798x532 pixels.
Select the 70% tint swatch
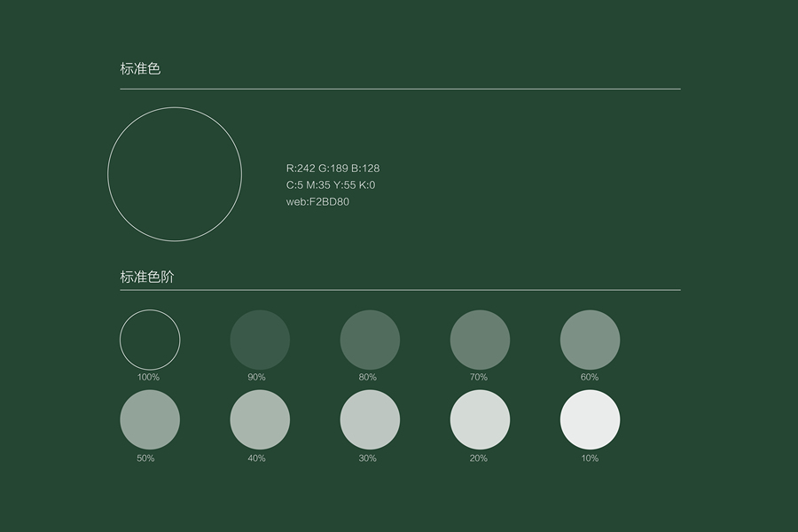(x=480, y=340)
